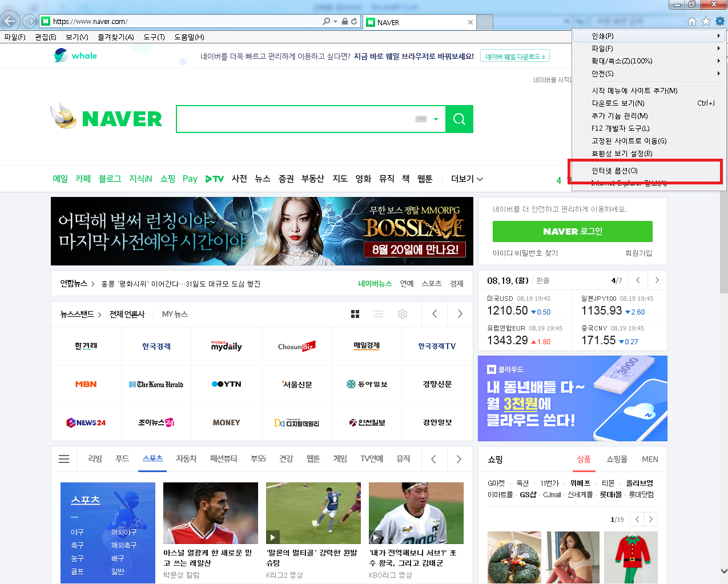Click previous arrow in exchange rate widget
Image resolution: width=728 pixels, height=584 pixels.
pyautogui.click(x=638, y=280)
